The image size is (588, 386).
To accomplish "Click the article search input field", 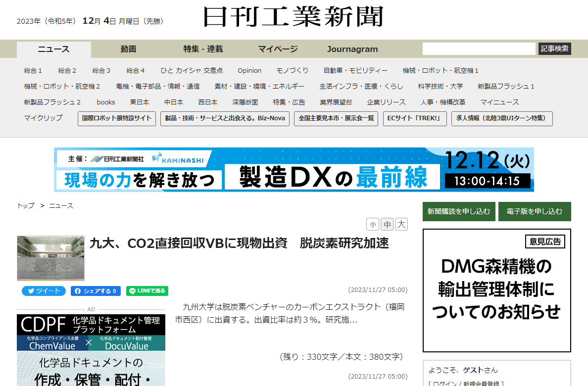I will coord(479,48).
